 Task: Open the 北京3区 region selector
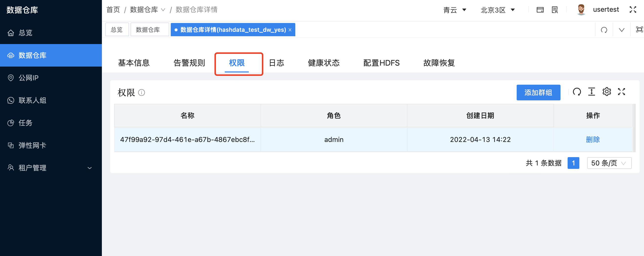(x=498, y=10)
